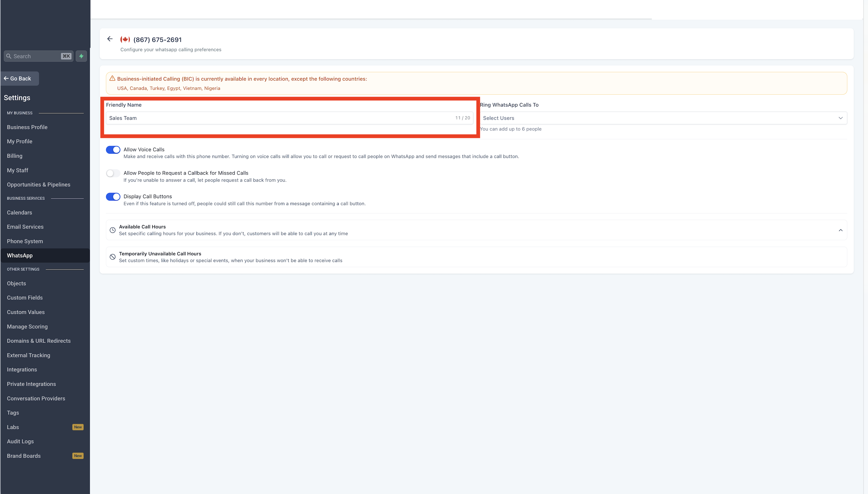Image resolution: width=868 pixels, height=494 pixels.
Task: Click the warning triangle in BIC notice
Action: [112, 78]
